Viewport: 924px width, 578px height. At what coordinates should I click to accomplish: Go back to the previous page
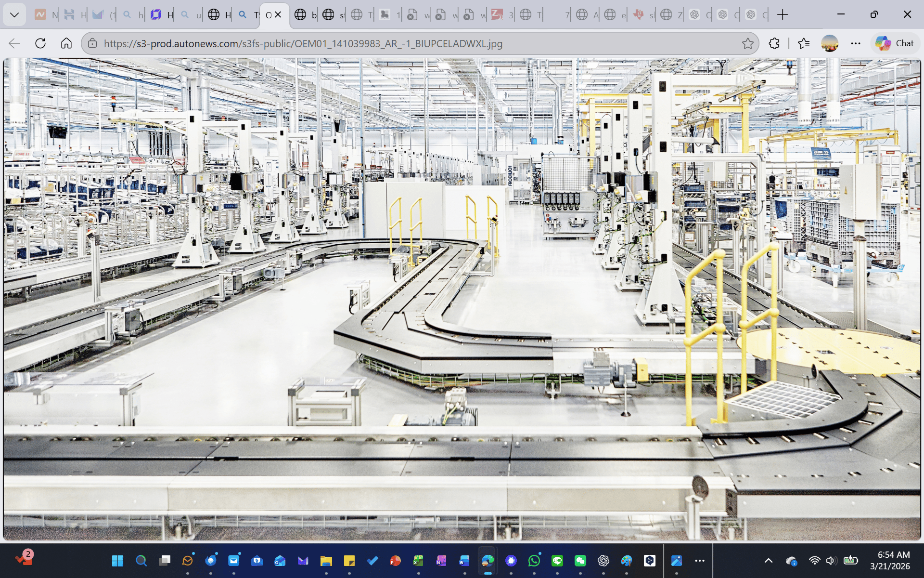[14, 43]
